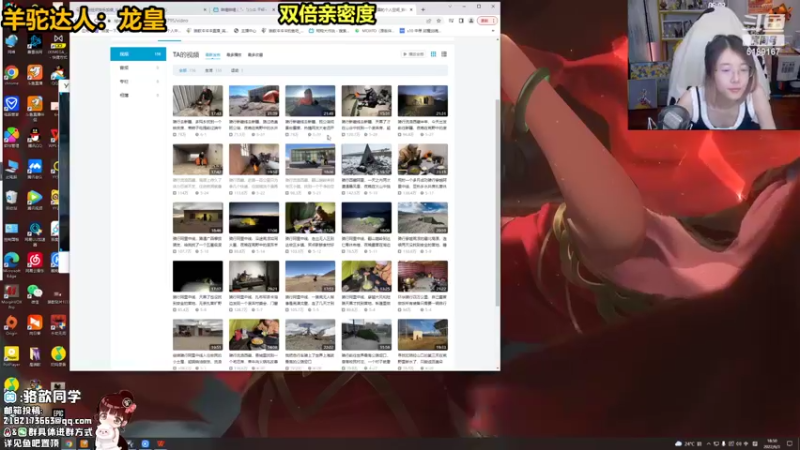Screen dimensions: 800x450
Task: Open the orange tent beside building video thumbnail
Action: 254,101
